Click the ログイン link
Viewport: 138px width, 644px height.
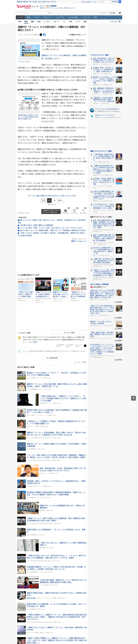42,8
